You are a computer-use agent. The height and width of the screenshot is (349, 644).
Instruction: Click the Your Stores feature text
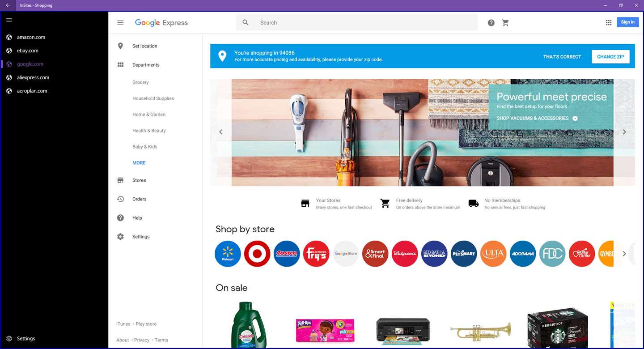[328, 200]
